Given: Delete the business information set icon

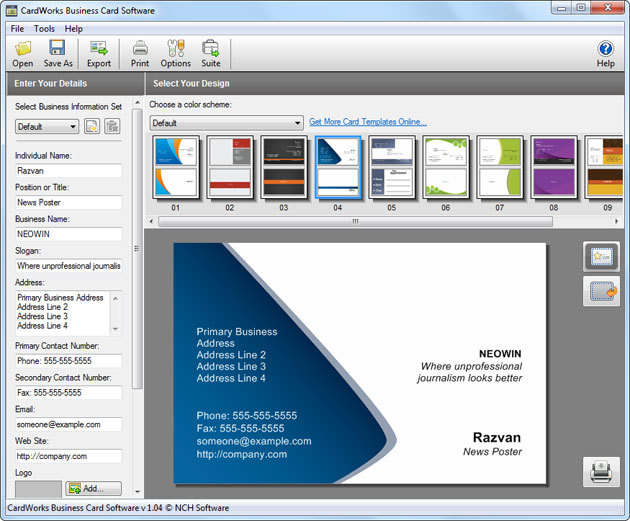Looking at the screenshot, I should tap(112, 127).
